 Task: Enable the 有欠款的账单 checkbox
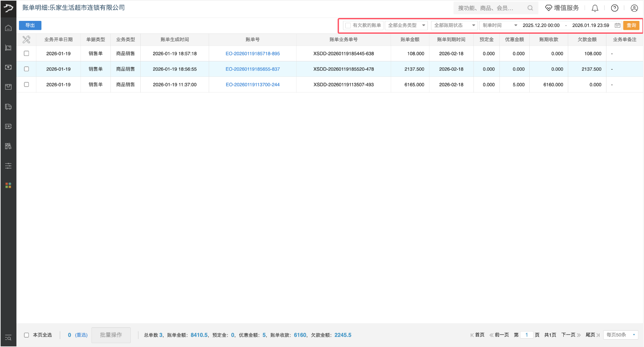pos(348,25)
